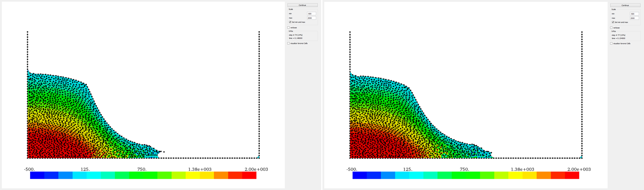
Task: Click the dark blue swatch on left color bar
Action: (37, 175)
